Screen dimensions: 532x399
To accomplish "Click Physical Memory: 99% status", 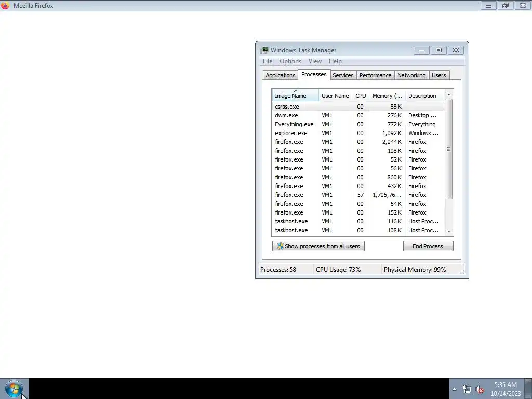I will (x=415, y=270).
